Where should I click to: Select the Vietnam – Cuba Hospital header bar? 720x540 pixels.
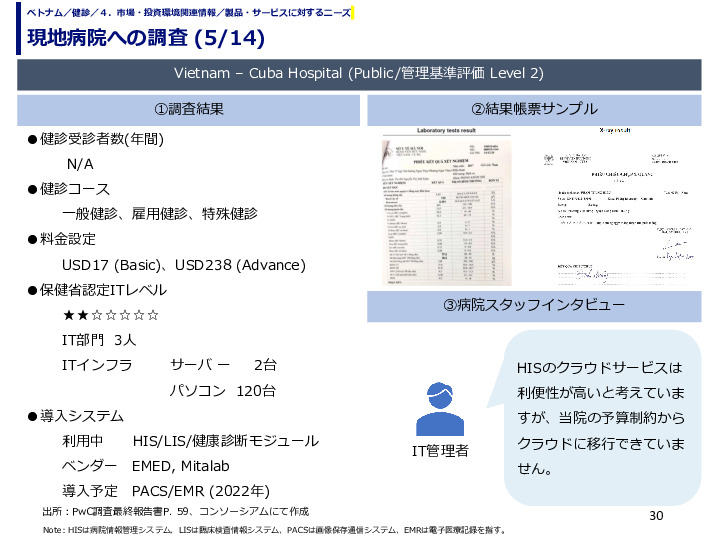(x=359, y=74)
